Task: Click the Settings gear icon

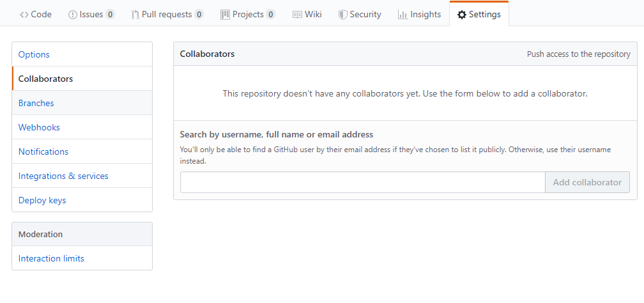Action: (462, 14)
